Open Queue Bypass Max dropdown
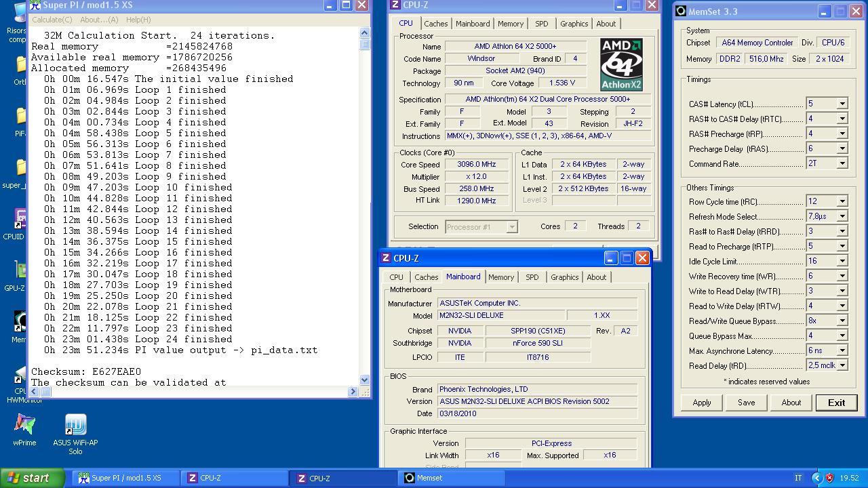The height and width of the screenshot is (488, 868). click(x=842, y=336)
